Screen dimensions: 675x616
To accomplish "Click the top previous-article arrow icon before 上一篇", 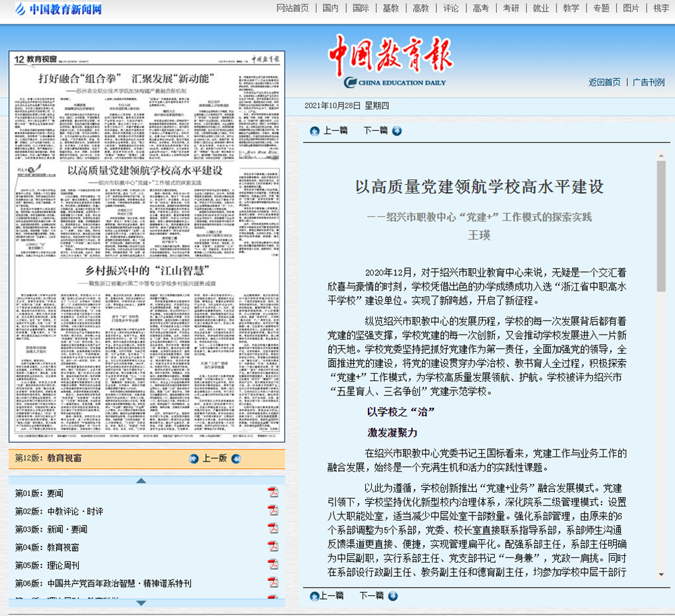I will coord(315,131).
